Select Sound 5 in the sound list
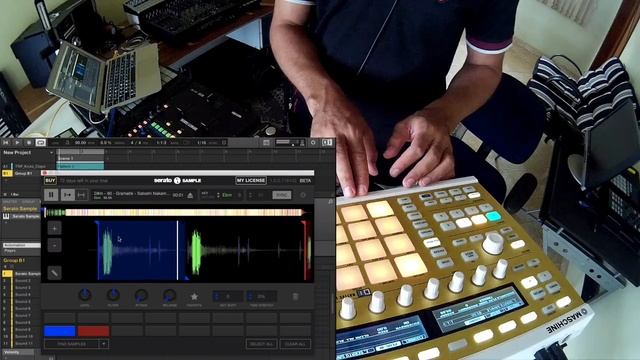Image resolution: width=640 pixels, height=360 pixels. point(22,302)
